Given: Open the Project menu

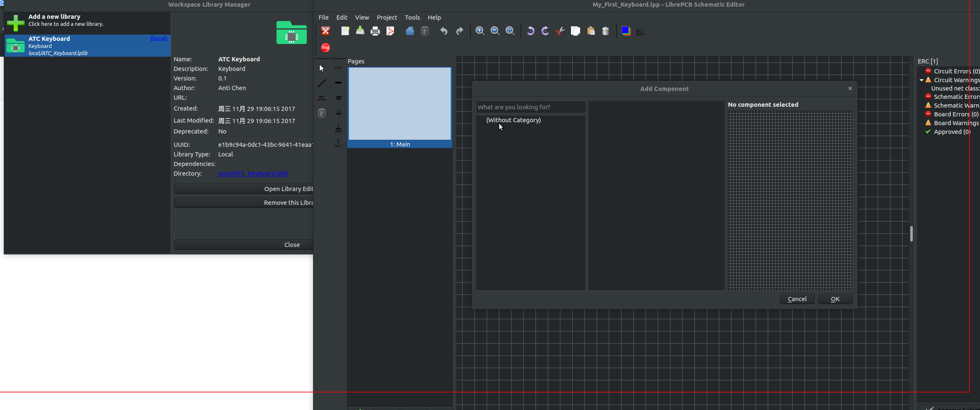Looking at the screenshot, I should coord(386,18).
